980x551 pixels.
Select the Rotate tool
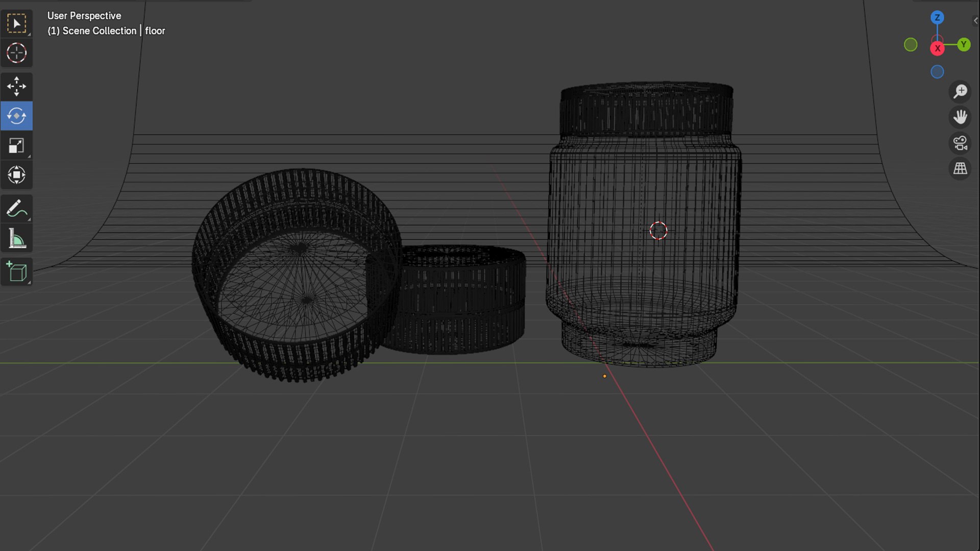pos(16,116)
